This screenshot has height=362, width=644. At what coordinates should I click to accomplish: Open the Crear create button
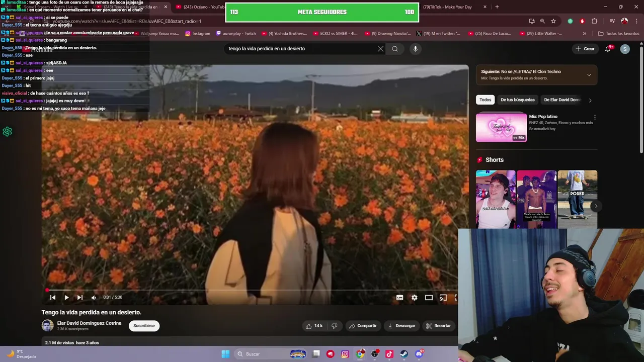coord(585,49)
